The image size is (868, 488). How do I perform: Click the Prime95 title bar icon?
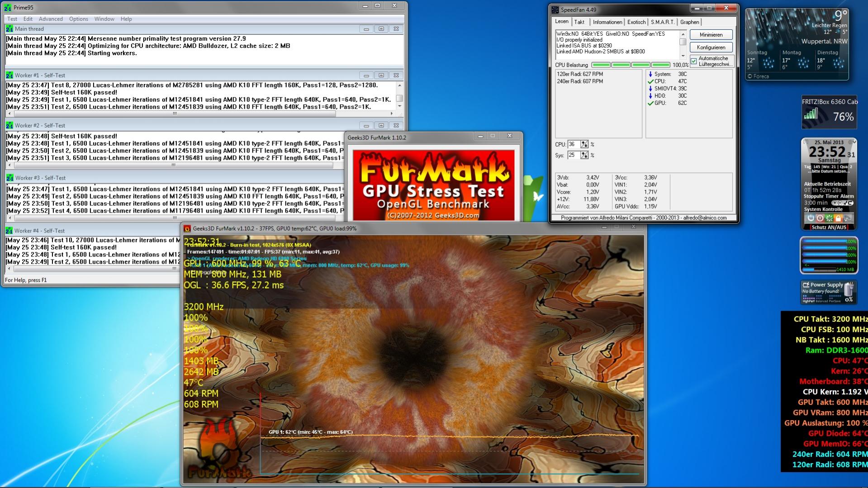tap(8, 8)
